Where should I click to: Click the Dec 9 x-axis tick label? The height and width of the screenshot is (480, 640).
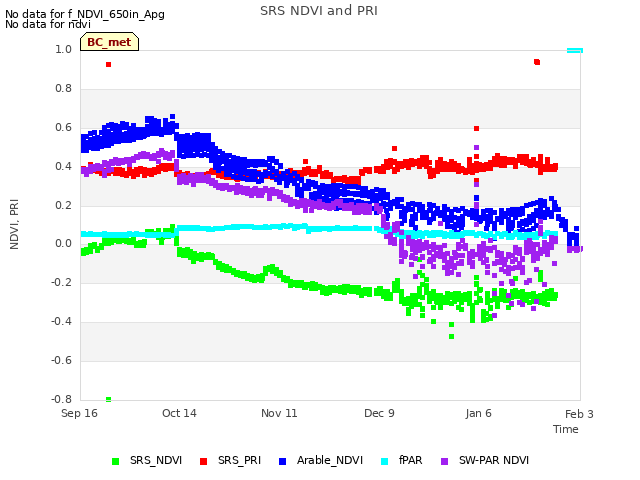pyautogui.click(x=379, y=413)
